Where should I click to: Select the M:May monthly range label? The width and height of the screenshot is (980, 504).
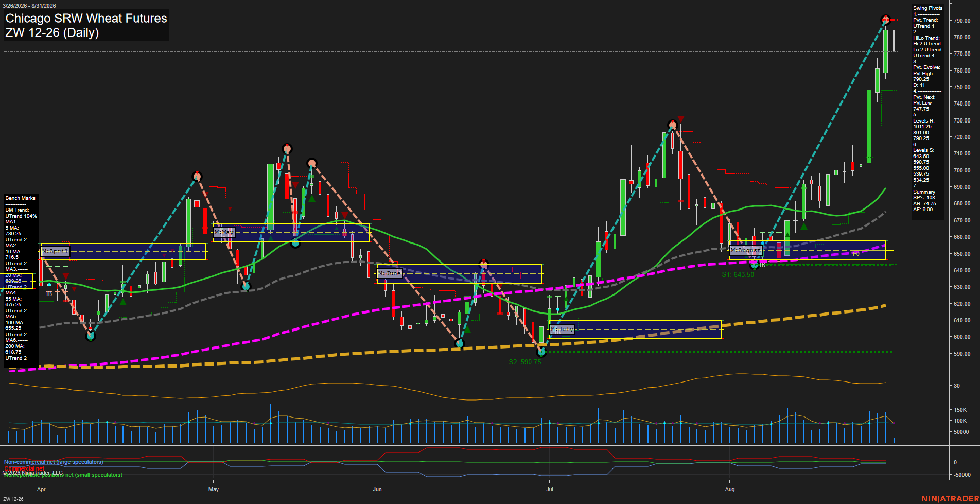tap(224, 232)
